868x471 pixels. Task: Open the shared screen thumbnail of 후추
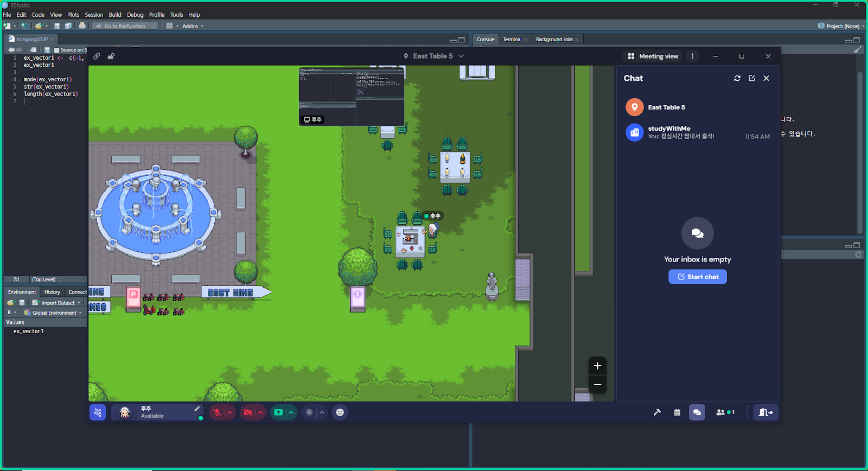(352, 96)
